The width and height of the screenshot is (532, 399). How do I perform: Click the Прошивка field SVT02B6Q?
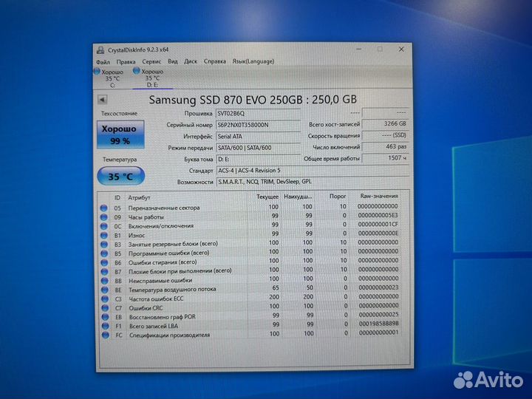click(258, 113)
